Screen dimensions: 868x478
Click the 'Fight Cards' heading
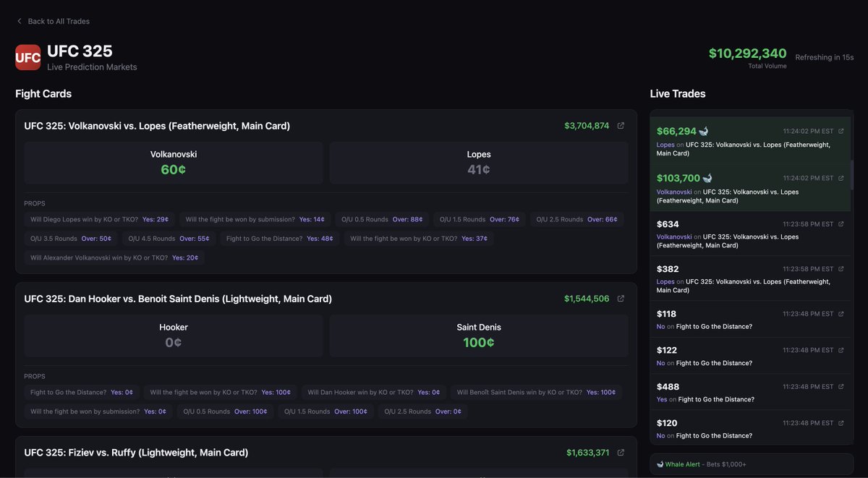click(43, 94)
